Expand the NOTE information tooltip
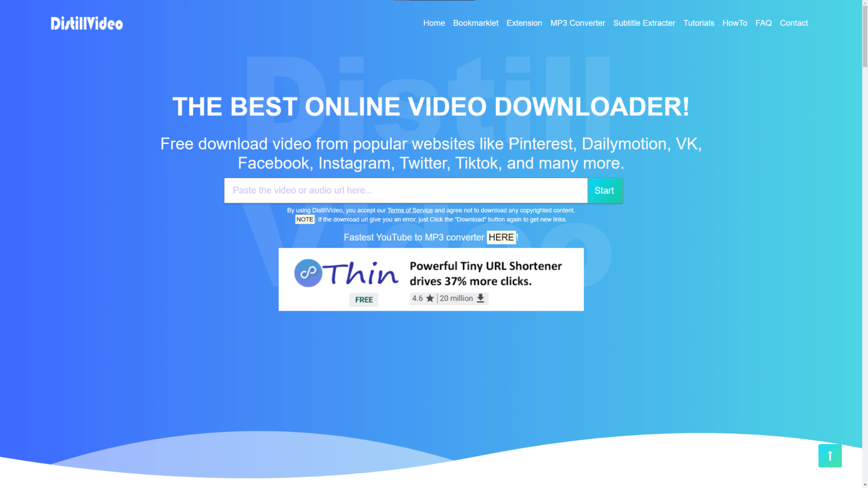 point(305,219)
